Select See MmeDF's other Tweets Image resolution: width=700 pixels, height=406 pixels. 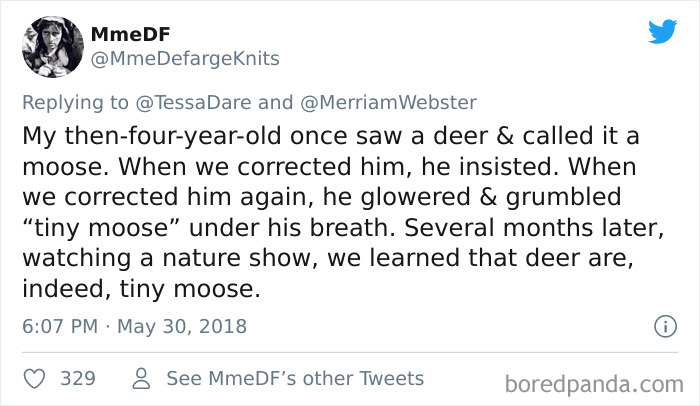(294, 378)
